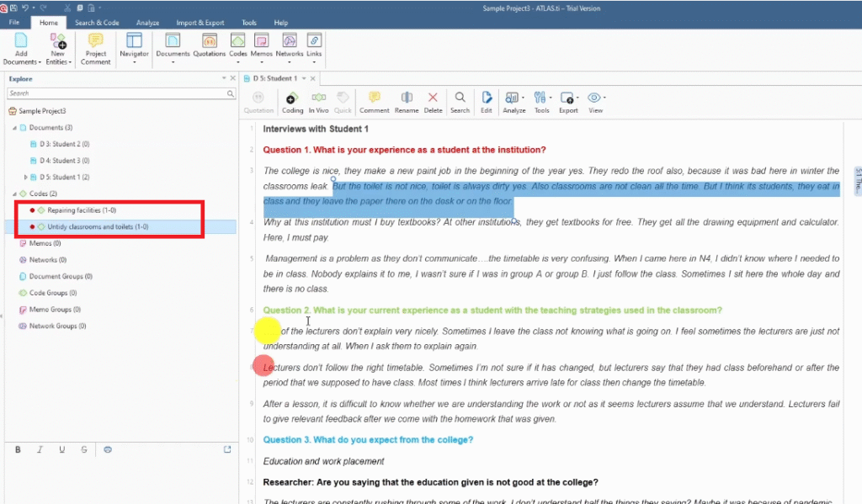Screen dimensions: 862x504
Task: Open the View dropdown in document toolbar
Action: [x=595, y=102]
